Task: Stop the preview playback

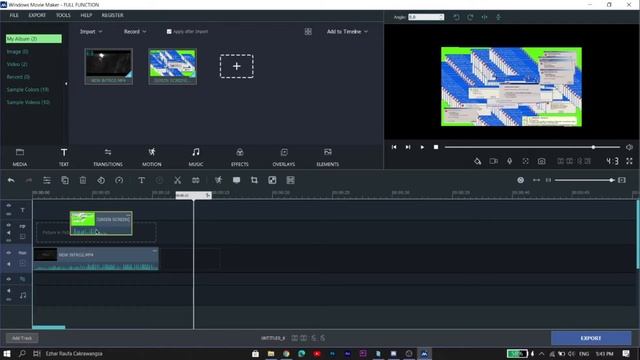Action: click(436, 147)
